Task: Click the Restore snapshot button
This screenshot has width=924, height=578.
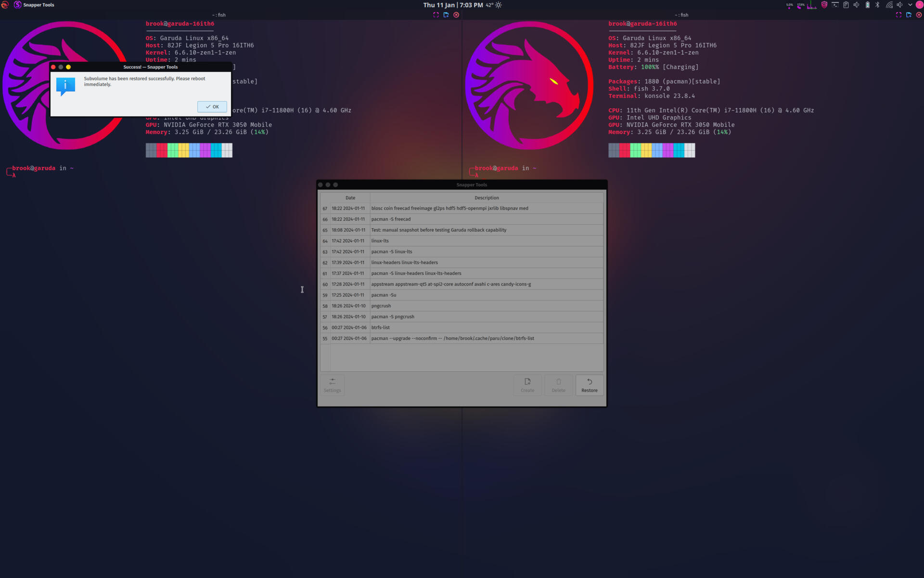Action: click(x=589, y=385)
